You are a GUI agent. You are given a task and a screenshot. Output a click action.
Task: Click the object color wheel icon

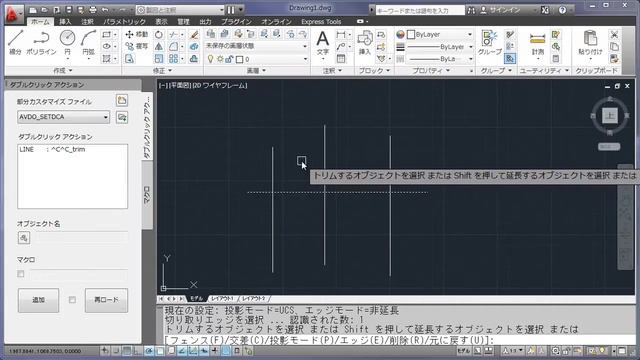pos(400,35)
